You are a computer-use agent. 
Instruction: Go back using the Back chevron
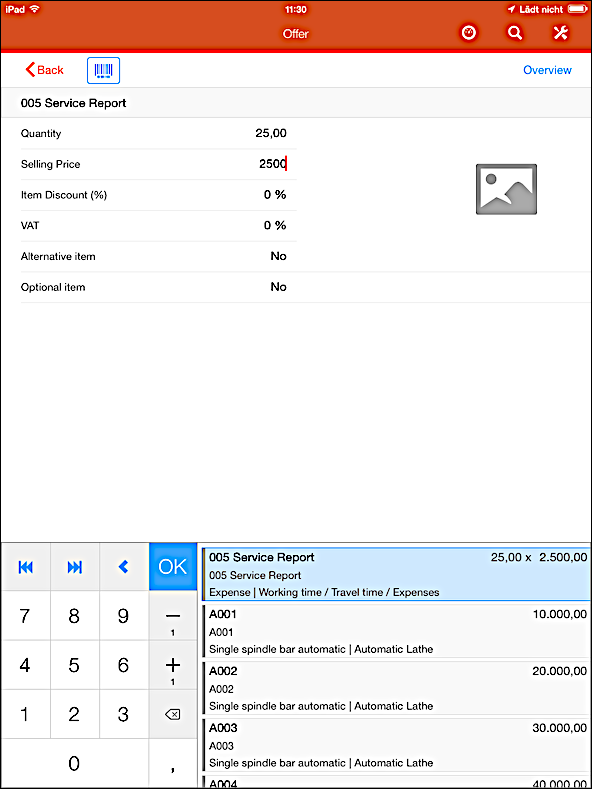44,69
